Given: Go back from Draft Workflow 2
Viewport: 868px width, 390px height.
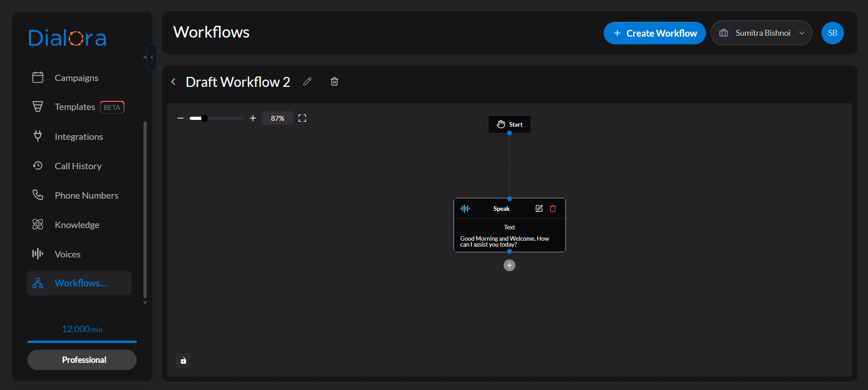Looking at the screenshot, I should pyautogui.click(x=173, y=82).
